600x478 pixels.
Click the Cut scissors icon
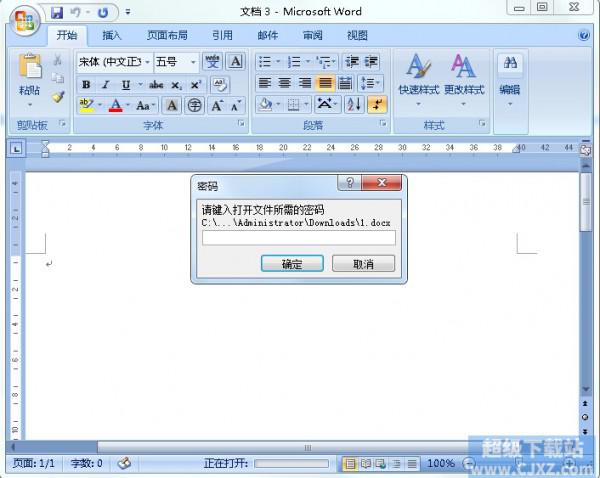(x=57, y=60)
